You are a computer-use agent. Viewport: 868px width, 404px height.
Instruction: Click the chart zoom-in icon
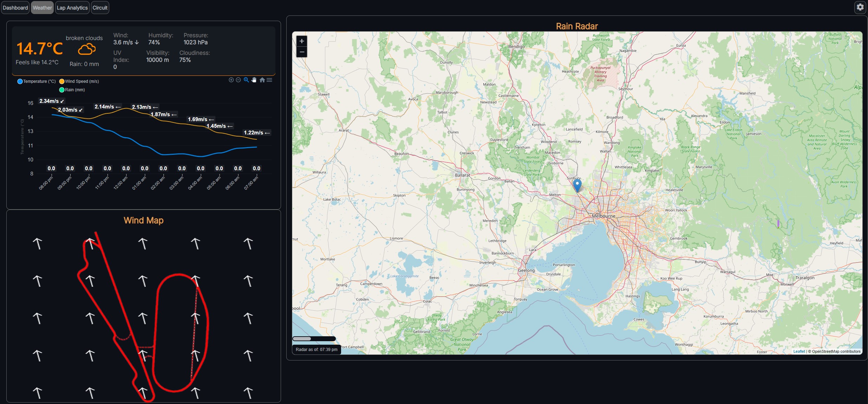pos(231,80)
